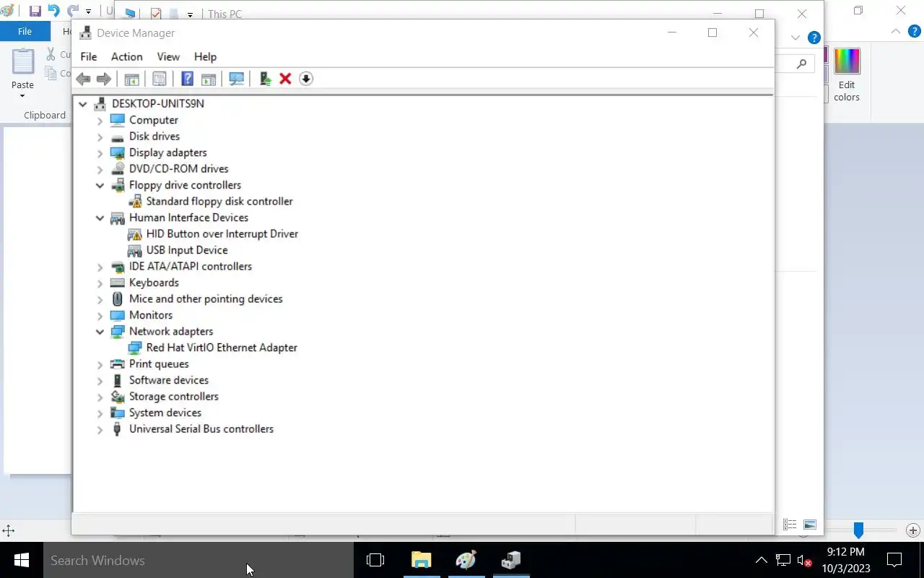924x578 pixels.
Task: Collapse the Network adapters category
Action: [100, 332]
